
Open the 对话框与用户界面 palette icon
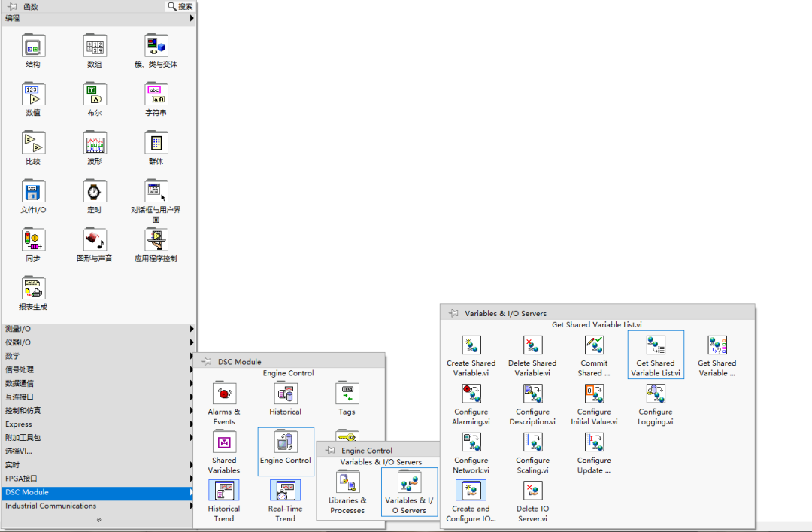click(156, 191)
